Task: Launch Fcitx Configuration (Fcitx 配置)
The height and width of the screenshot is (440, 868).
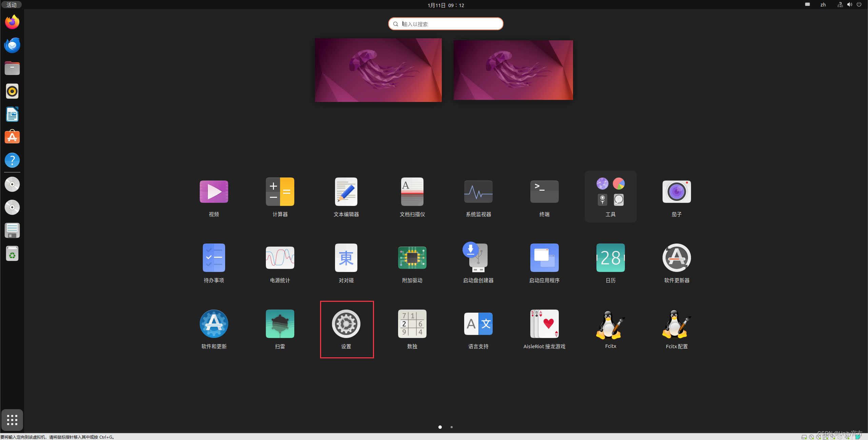Action: 676,324
